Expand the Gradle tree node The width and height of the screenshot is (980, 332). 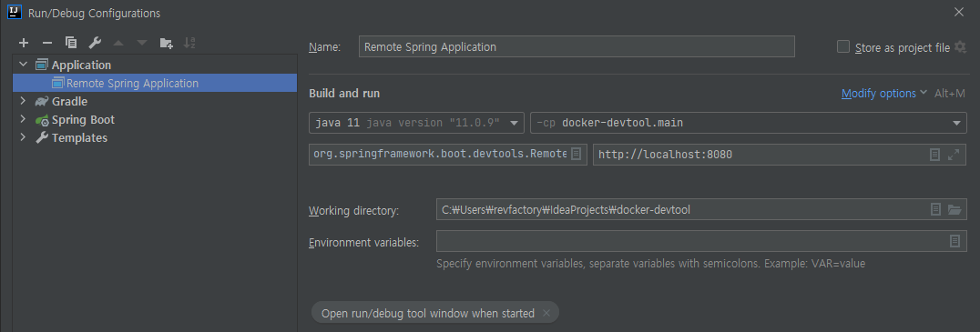24,101
